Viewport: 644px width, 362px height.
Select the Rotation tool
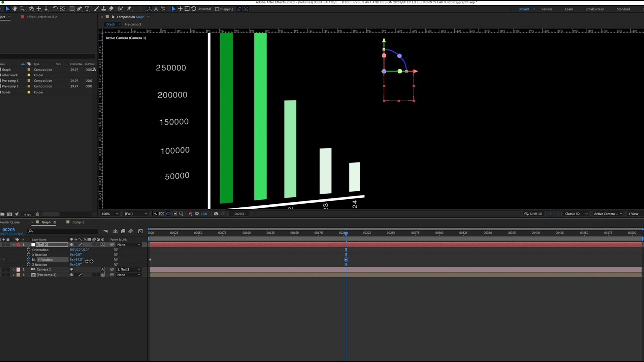pos(55,9)
